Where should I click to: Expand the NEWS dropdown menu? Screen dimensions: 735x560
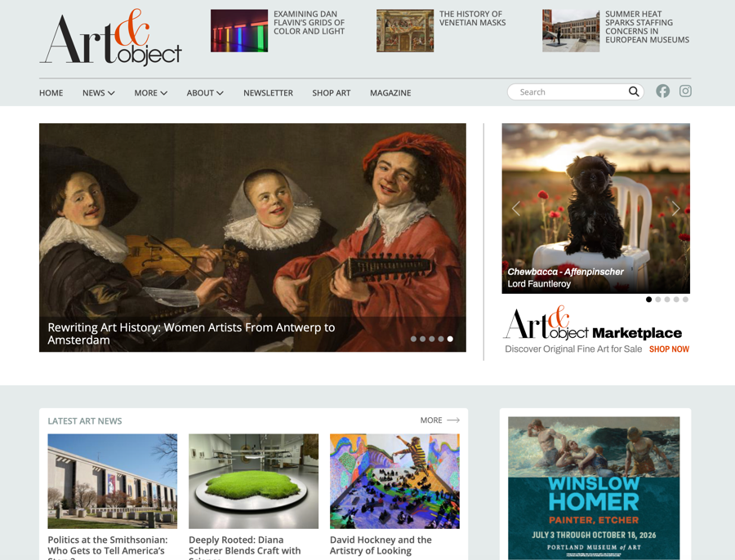[x=99, y=93]
